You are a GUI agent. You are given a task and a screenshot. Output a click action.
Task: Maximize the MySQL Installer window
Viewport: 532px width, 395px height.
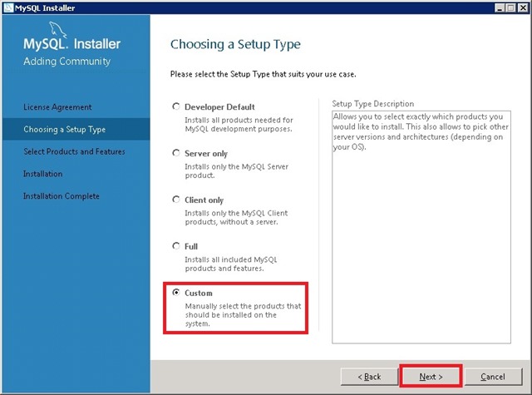(510, 7)
